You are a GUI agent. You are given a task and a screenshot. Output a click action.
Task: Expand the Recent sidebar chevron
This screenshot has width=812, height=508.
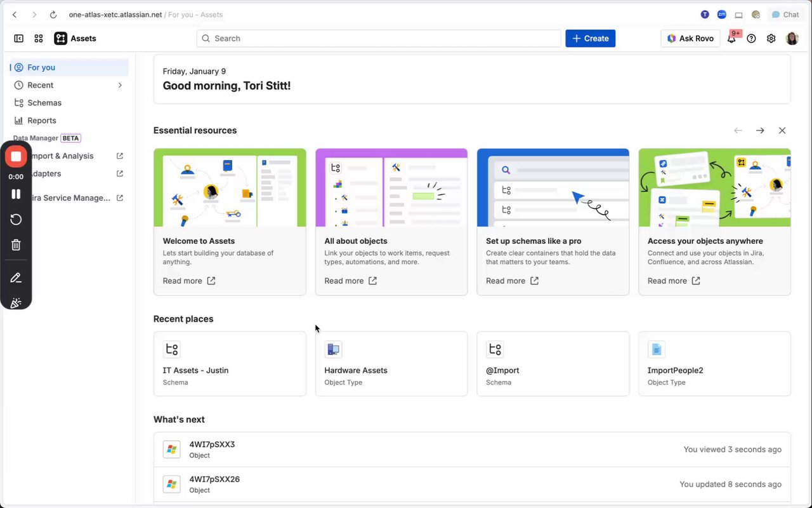[x=120, y=85]
